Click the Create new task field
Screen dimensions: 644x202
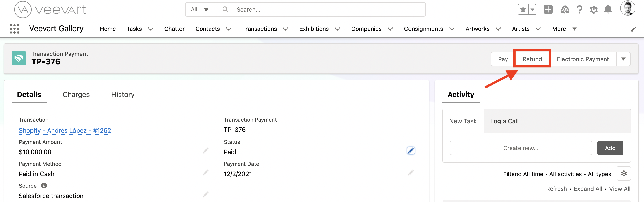[521, 148]
